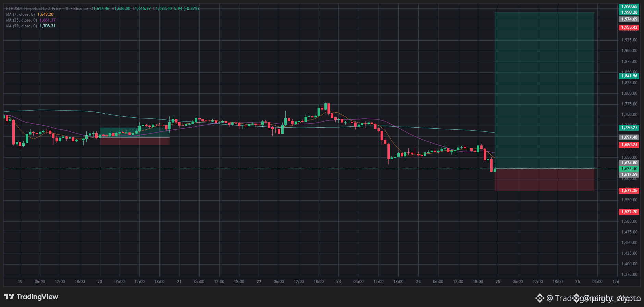This screenshot has height=307, width=644.
Task: Click the gray 1,974.69 price label
Action: coord(629,20)
